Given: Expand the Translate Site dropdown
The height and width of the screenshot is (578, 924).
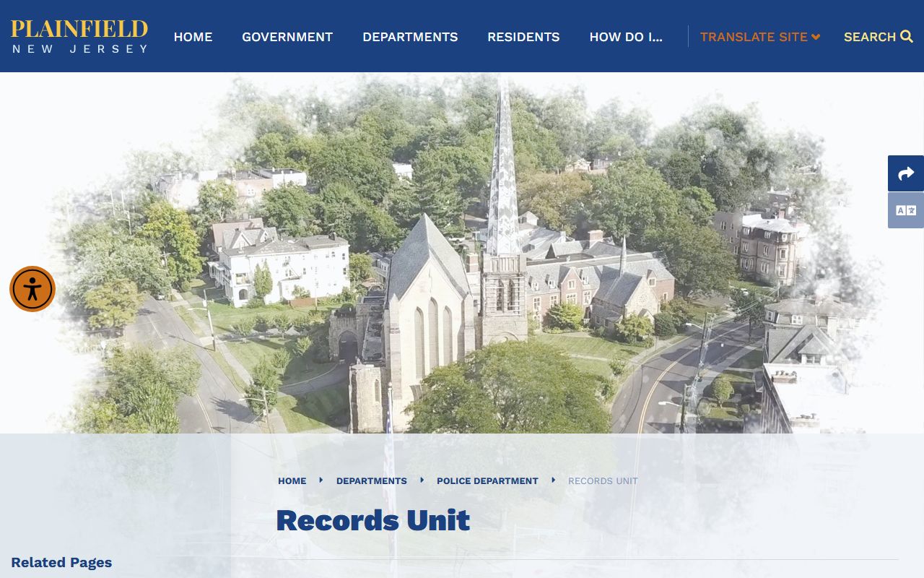Looking at the screenshot, I should tap(753, 37).
